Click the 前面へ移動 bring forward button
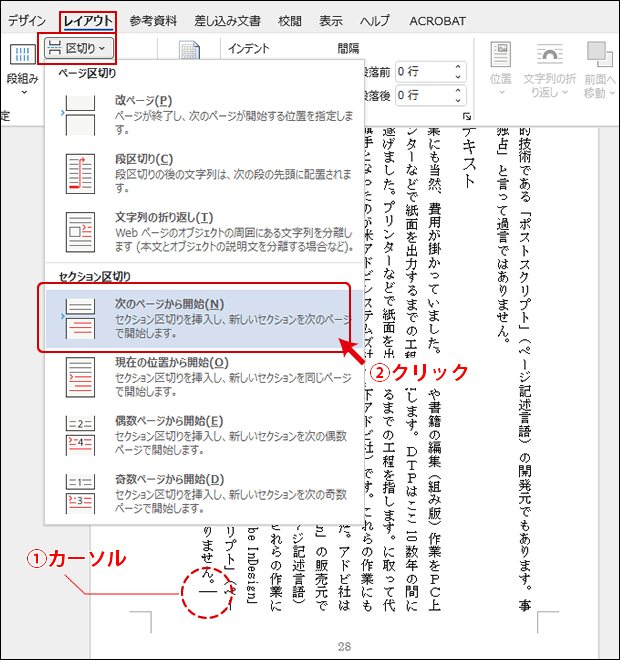The height and width of the screenshot is (660, 620). [599, 69]
